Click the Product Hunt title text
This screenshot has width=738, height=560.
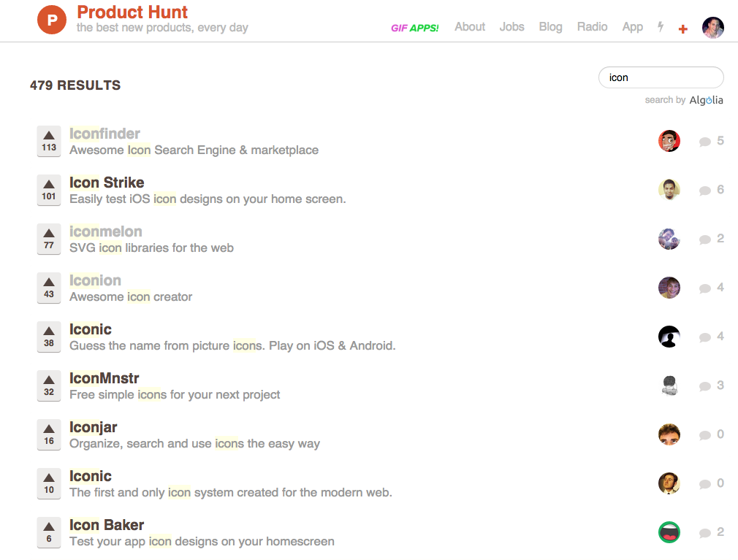point(132,12)
